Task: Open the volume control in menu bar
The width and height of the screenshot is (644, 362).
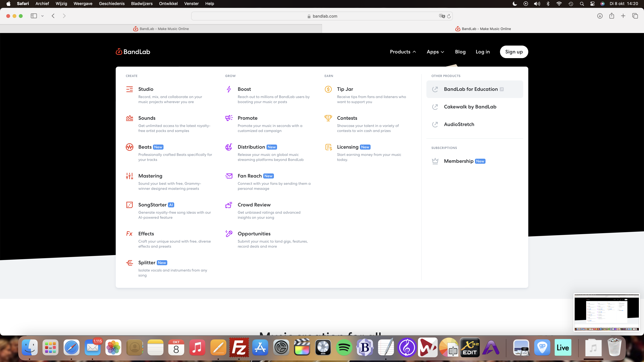Action: tap(537, 3)
